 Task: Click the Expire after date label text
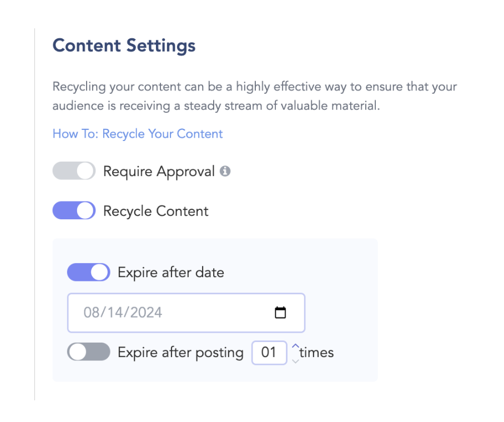coord(171,273)
